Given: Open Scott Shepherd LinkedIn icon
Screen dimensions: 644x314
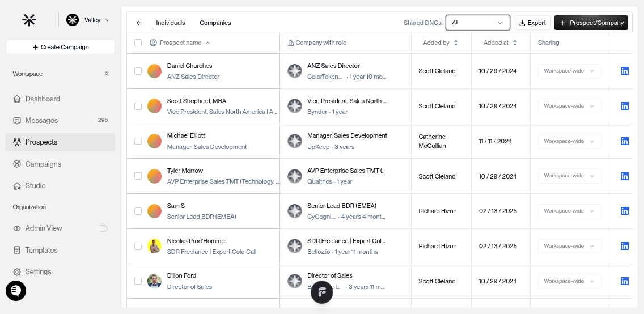Looking at the screenshot, I should [x=624, y=106].
